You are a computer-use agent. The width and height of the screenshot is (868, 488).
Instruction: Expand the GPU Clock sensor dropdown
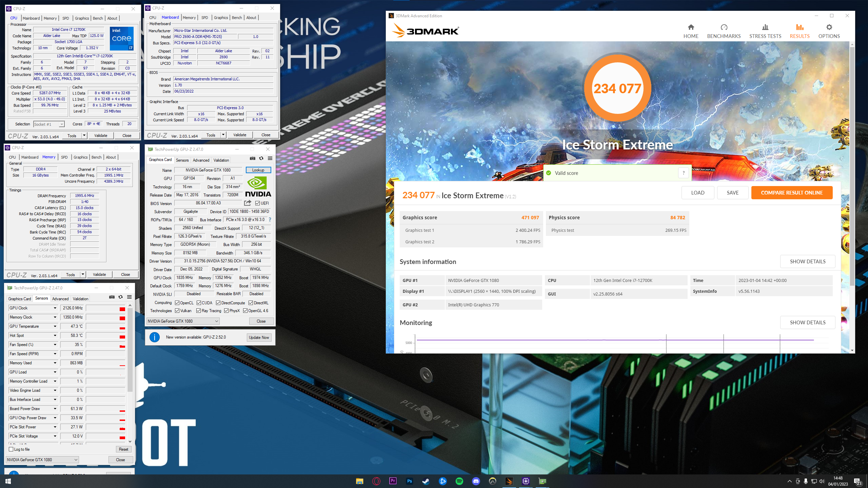coord(55,308)
